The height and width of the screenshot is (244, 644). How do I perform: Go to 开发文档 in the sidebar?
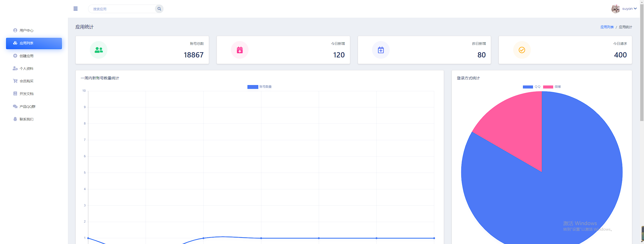click(x=26, y=94)
